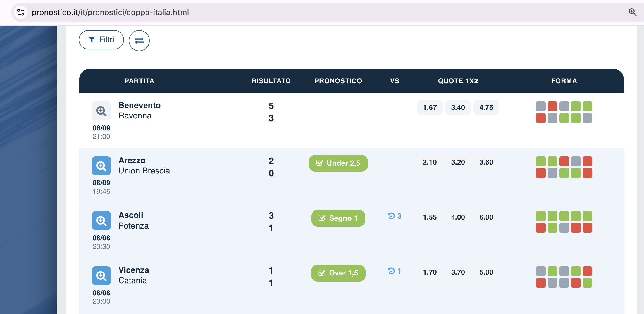644x314 pixels.
Task: Select the 1.67 odds for Benevento
Action: pyautogui.click(x=430, y=107)
